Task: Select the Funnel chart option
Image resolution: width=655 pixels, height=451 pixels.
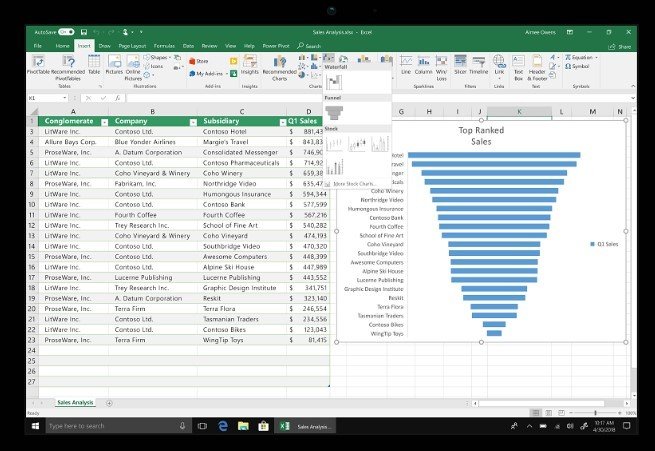Action: click(x=334, y=113)
